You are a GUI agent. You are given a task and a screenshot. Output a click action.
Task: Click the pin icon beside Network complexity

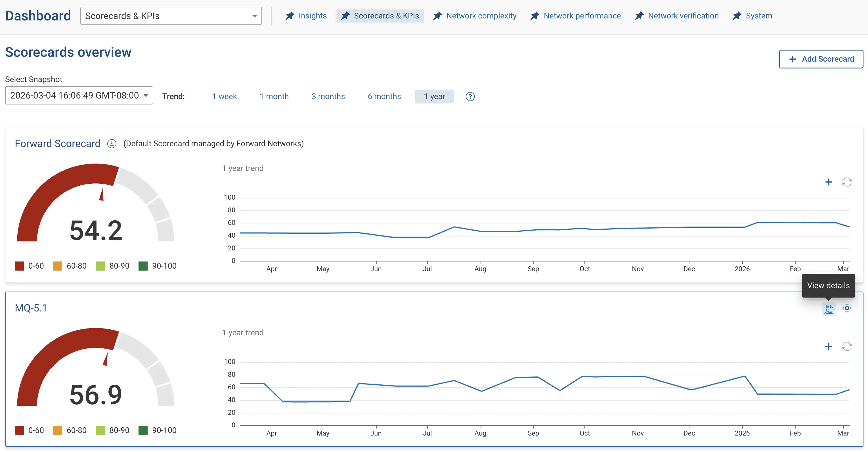[437, 16]
